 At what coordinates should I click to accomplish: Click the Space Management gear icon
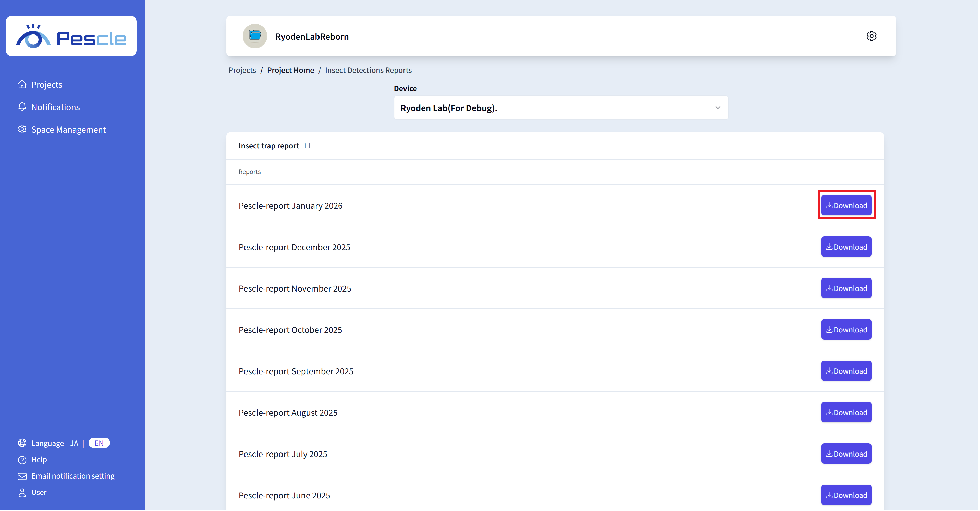(x=22, y=129)
